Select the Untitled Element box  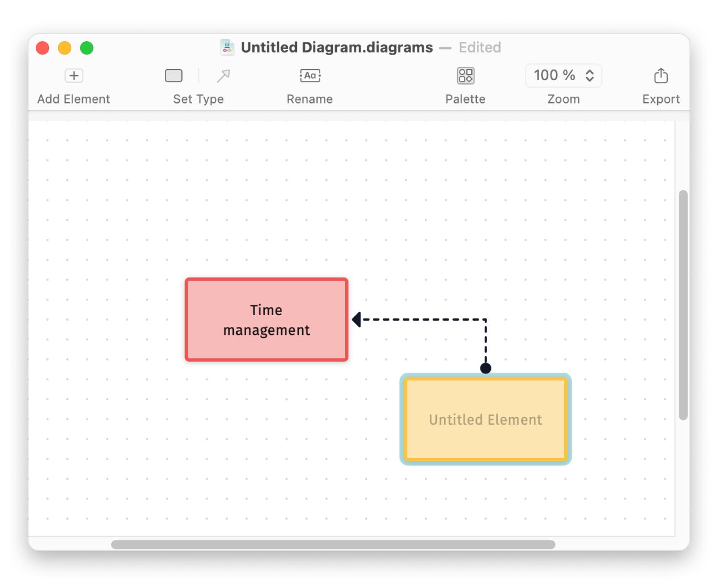pyautogui.click(x=486, y=419)
